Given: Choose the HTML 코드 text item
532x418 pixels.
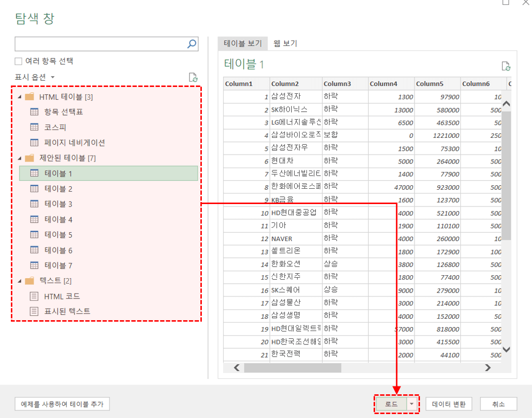Looking at the screenshot, I should click(x=62, y=296).
